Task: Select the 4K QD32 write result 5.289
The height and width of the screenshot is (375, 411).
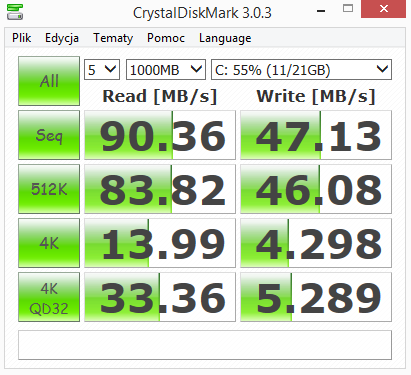Action: 316,297
